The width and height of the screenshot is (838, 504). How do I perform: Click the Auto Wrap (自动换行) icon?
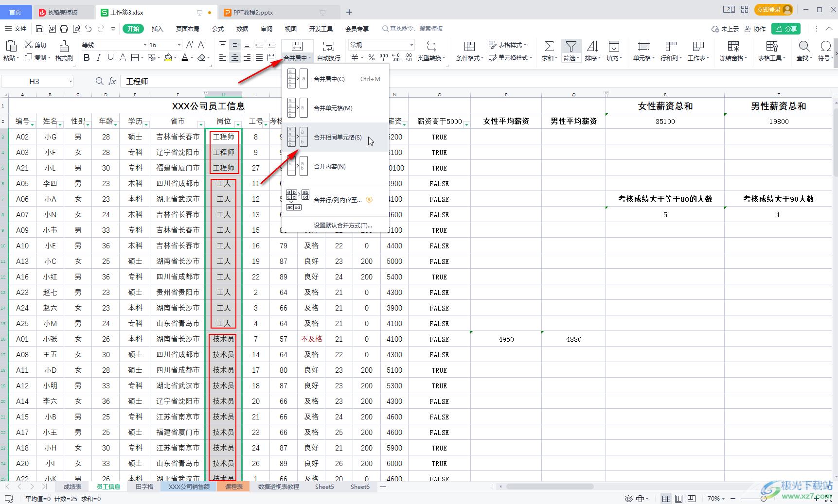(x=329, y=46)
